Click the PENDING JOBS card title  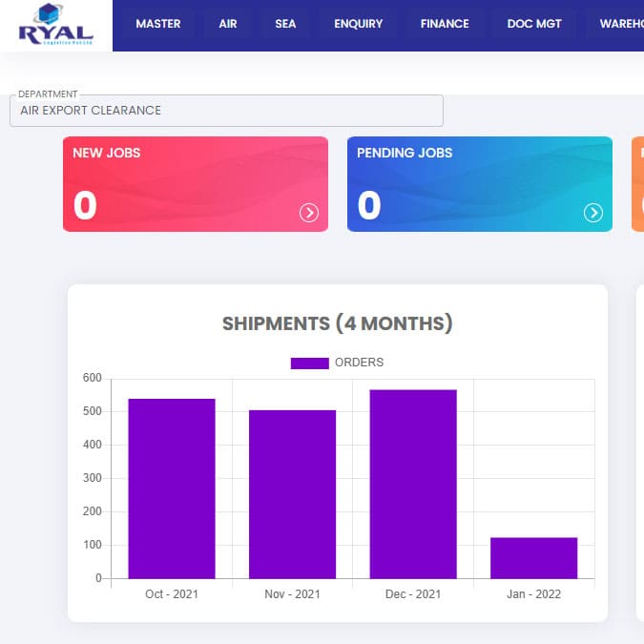[405, 153]
